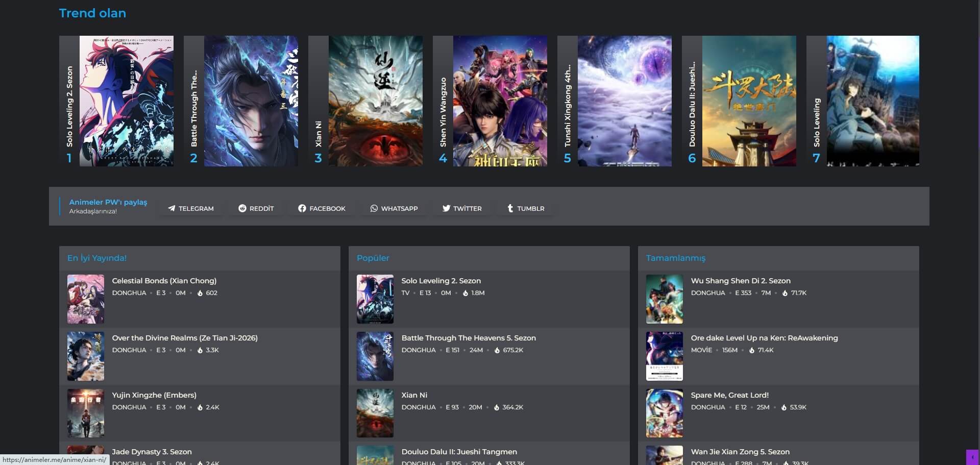Screen dimensions: 980x465
Task: Click fire icon beside 71.4K views
Action: [751, 350]
